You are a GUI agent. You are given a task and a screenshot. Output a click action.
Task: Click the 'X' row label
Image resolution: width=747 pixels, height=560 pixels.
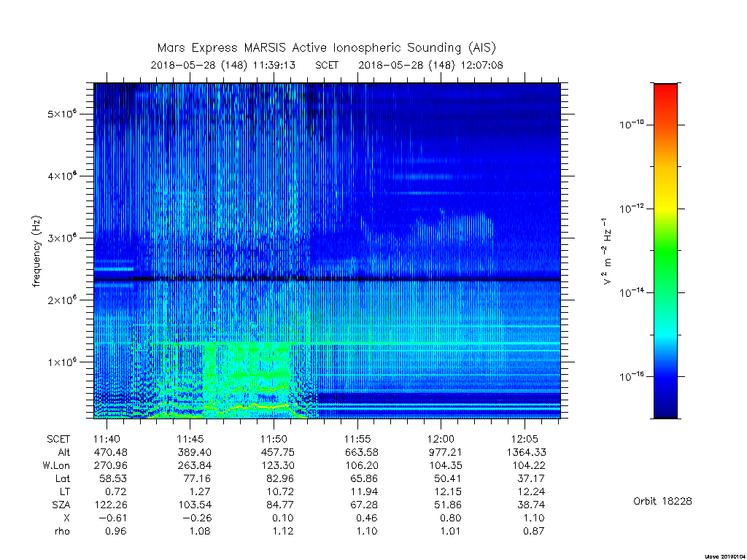tap(66, 518)
